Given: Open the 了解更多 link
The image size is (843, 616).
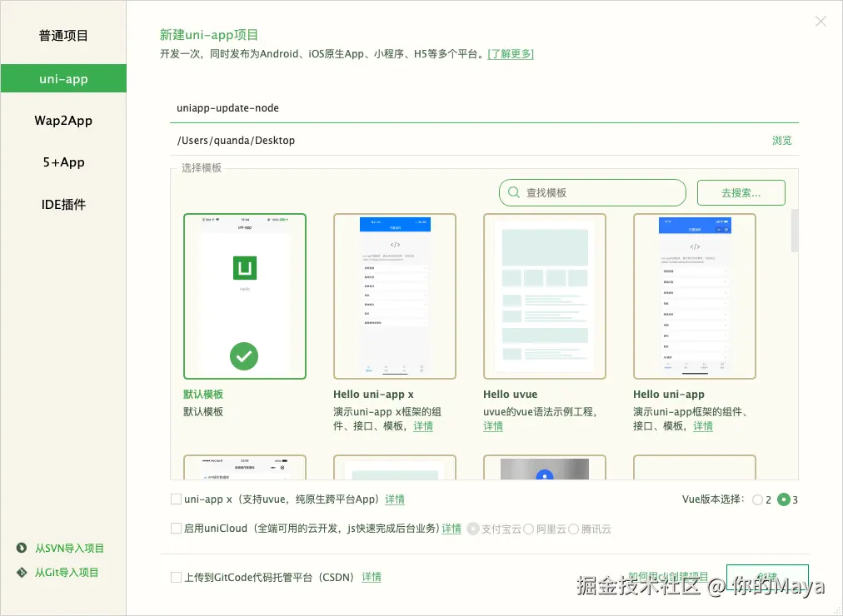Looking at the screenshot, I should [510, 54].
